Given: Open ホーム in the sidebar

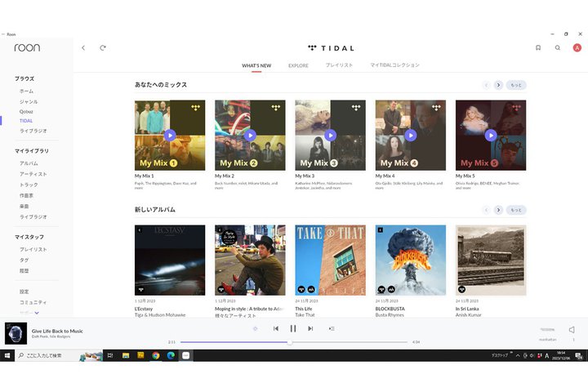Looking at the screenshot, I should pos(27,91).
